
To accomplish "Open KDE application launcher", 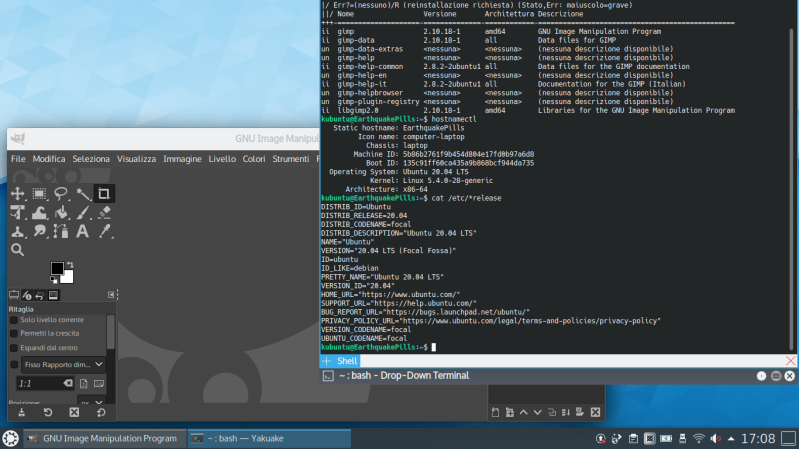I will click(11, 438).
